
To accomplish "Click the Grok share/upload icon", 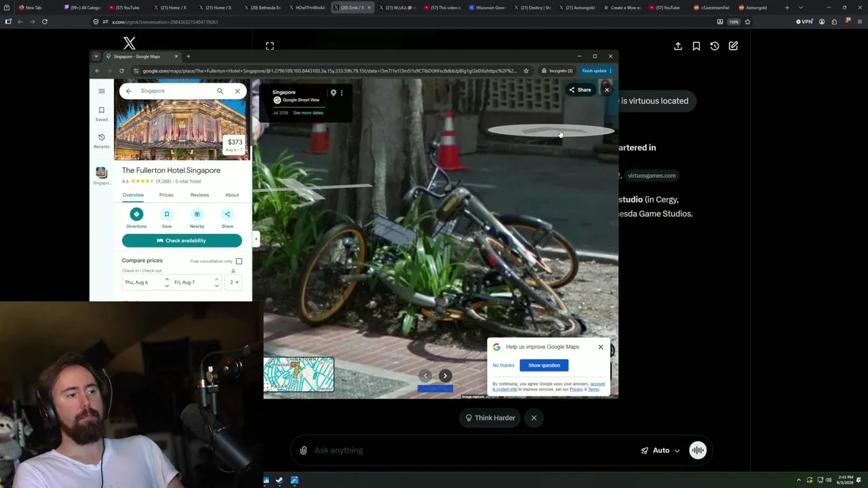I will (678, 46).
